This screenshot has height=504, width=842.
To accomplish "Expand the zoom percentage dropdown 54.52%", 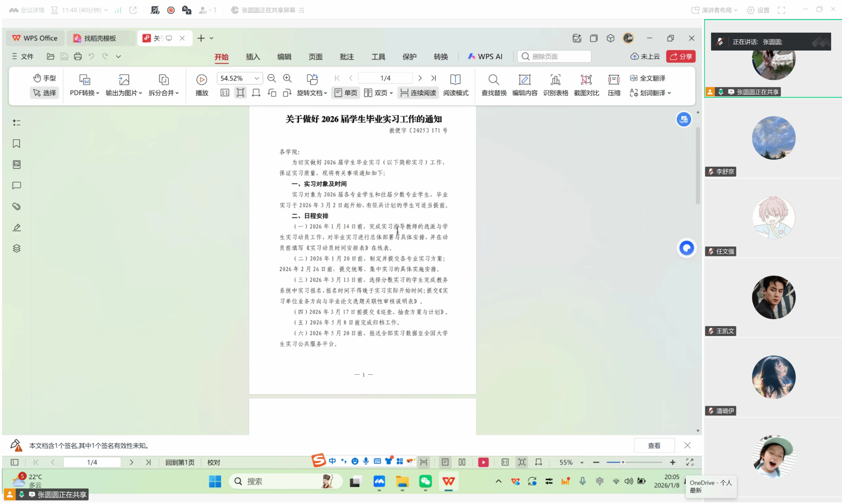I will [x=257, y=78].
